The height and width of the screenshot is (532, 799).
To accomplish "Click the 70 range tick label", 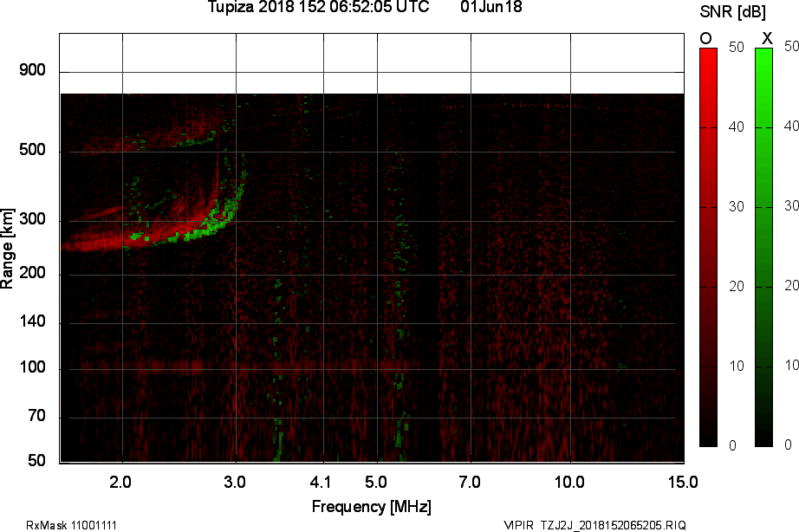I will point(36,416).
